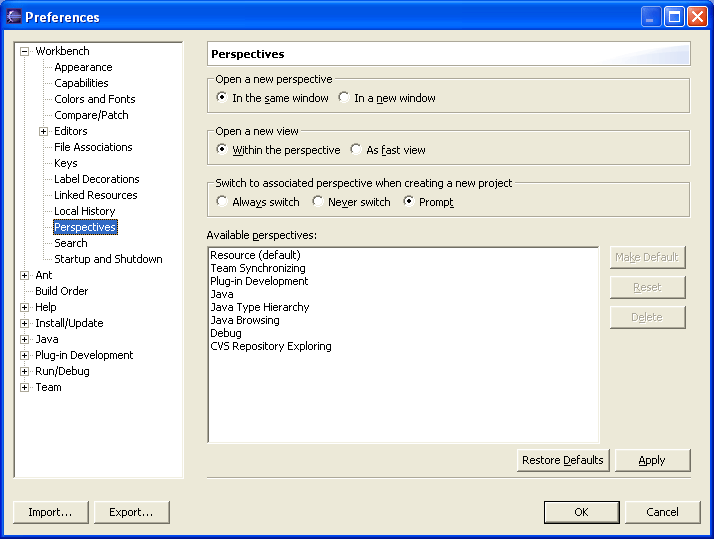Open File Associations page
The width and height of the screenshot is (714, 539).
pyautogui.click(x=93, y=147)
